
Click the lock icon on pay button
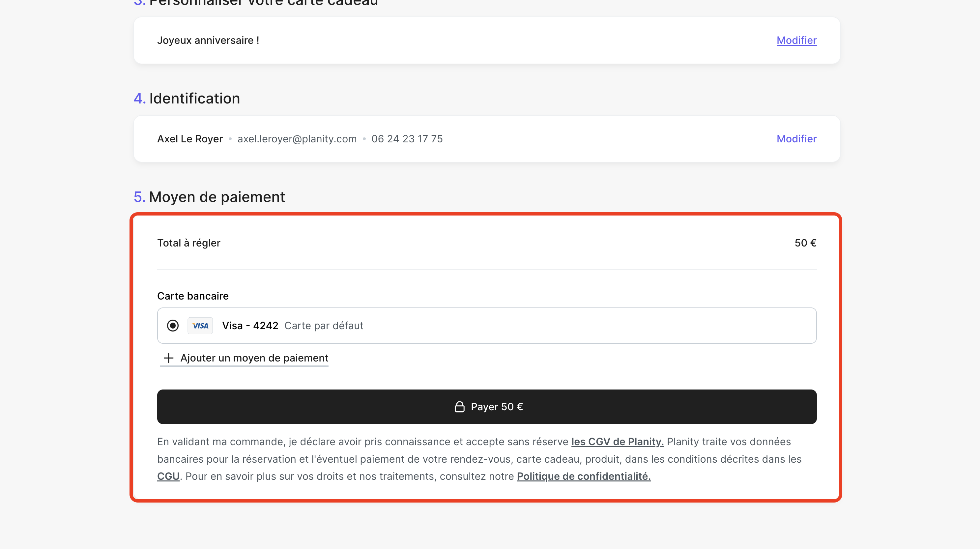coord(460,407)
